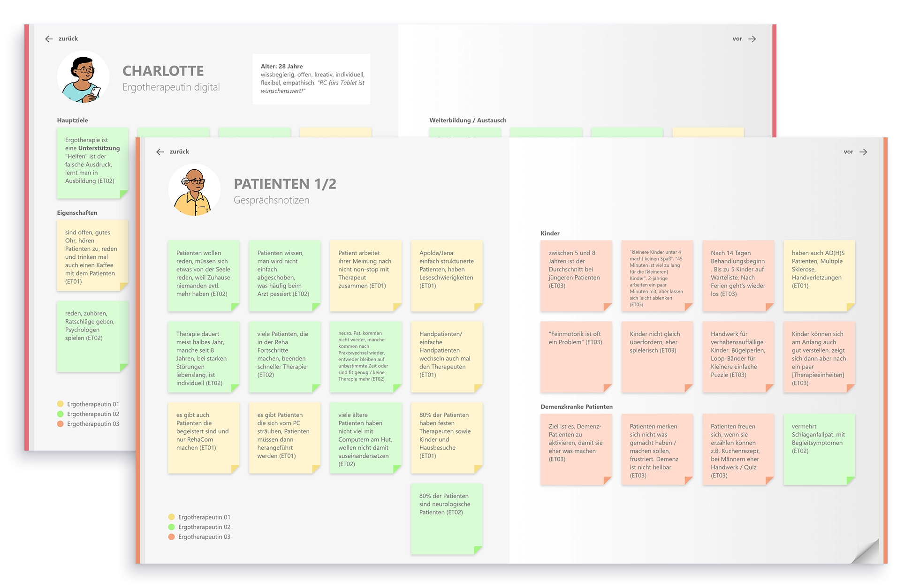Click the forward arrow on the Charlotte page
This screenshot has height=588, width=912.
click(752, 39)
